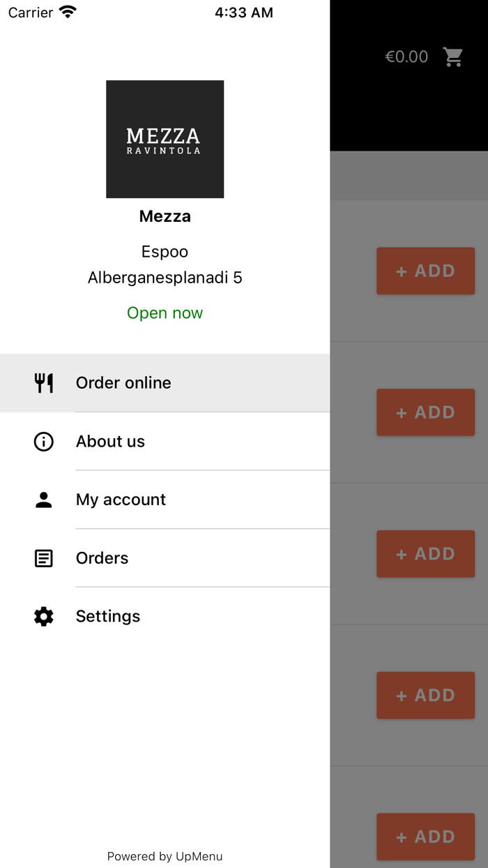This screenshot has height=868, width=488.
Task: Tap the WiFi icon in the status bar
Action: 67,11
